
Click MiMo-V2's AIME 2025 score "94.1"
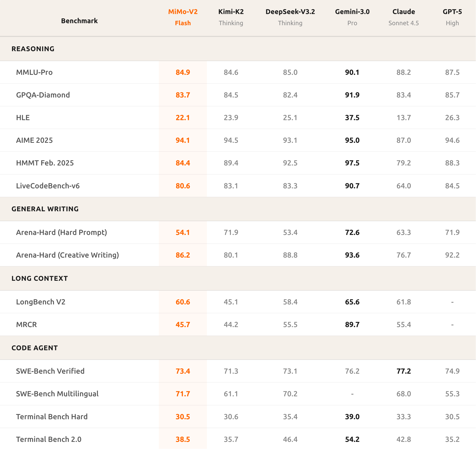(183, 140)
